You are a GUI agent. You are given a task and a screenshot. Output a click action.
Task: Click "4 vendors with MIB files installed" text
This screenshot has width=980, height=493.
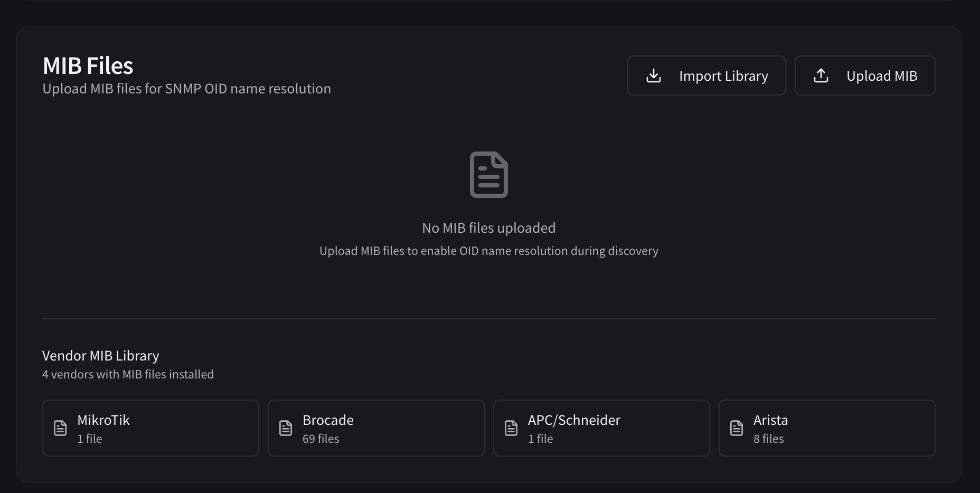click(128, 374)
